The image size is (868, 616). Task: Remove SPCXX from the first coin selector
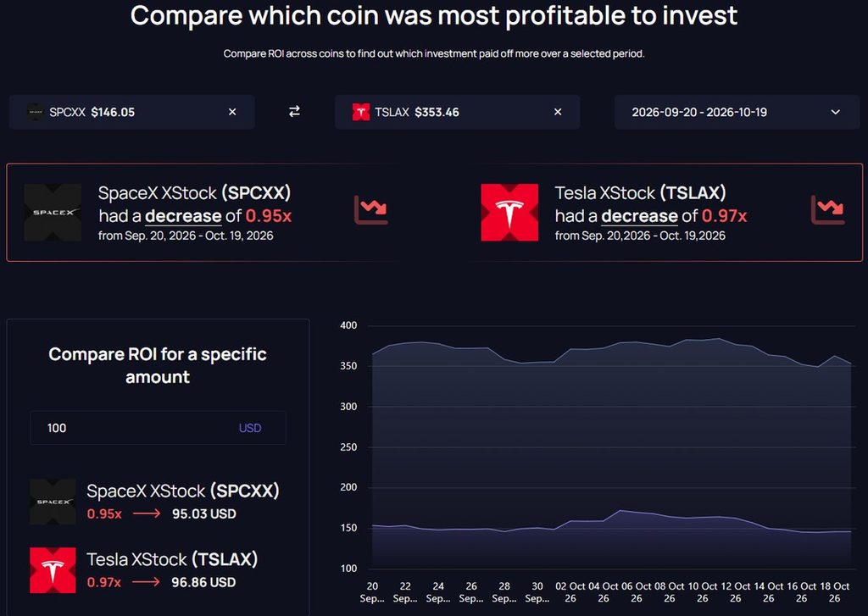coord(232,112)
